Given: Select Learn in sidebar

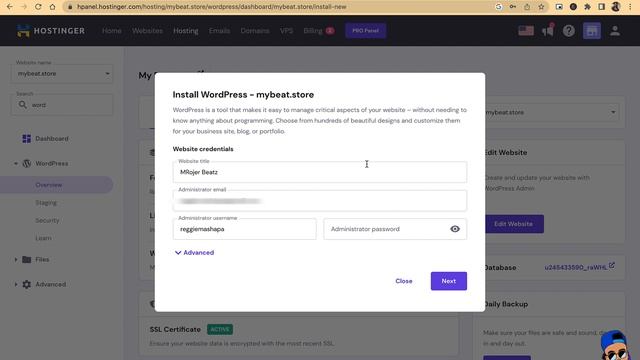Looking at the screenshot, I should [43, 238].
